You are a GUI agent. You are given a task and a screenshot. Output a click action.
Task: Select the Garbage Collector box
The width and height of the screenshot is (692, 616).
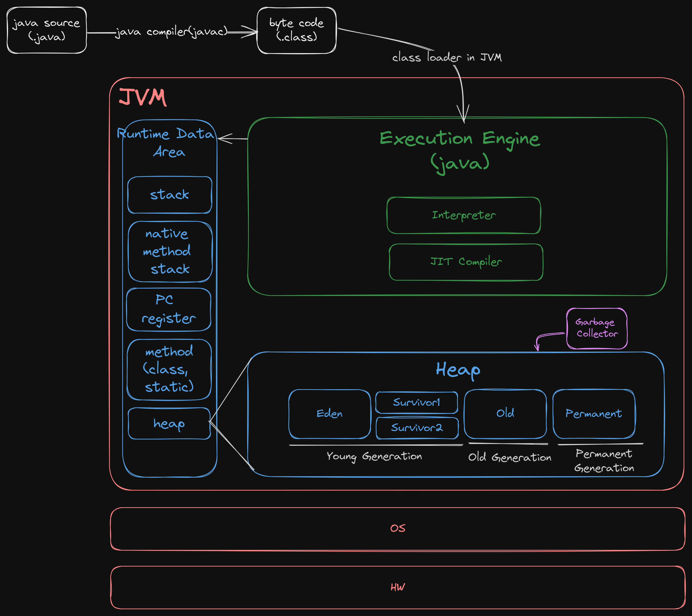(x=596, y=328)
